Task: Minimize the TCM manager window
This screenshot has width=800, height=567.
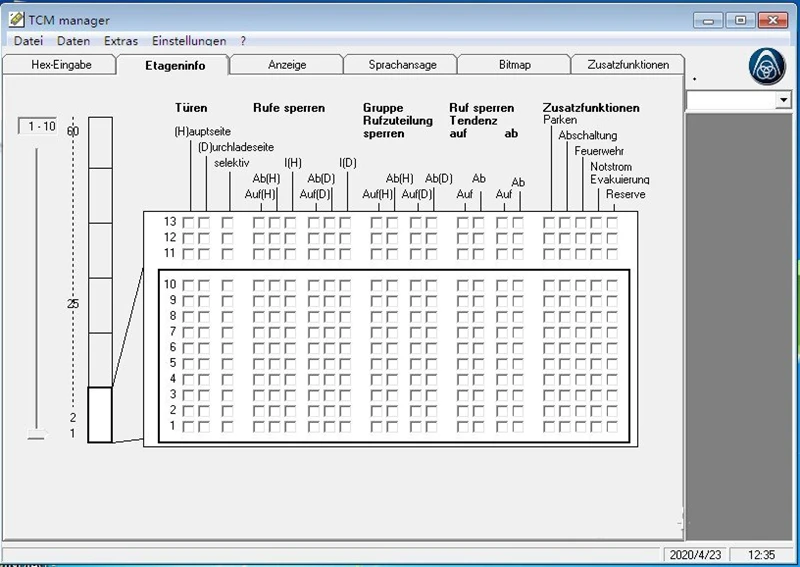Action: 708,21
